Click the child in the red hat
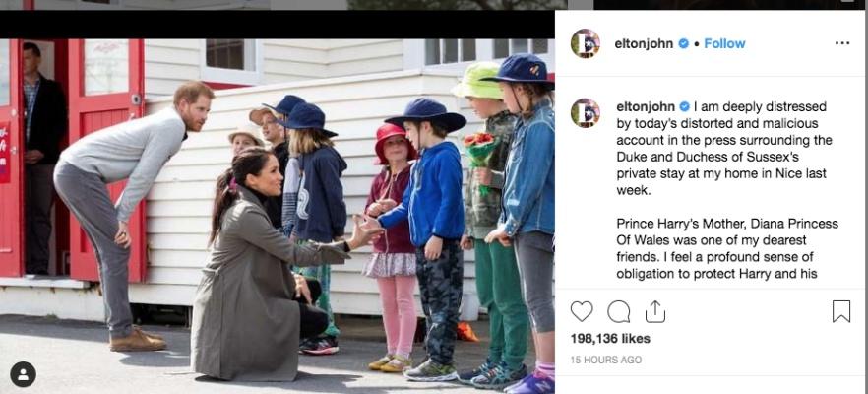868x394 pixels. 393,246
